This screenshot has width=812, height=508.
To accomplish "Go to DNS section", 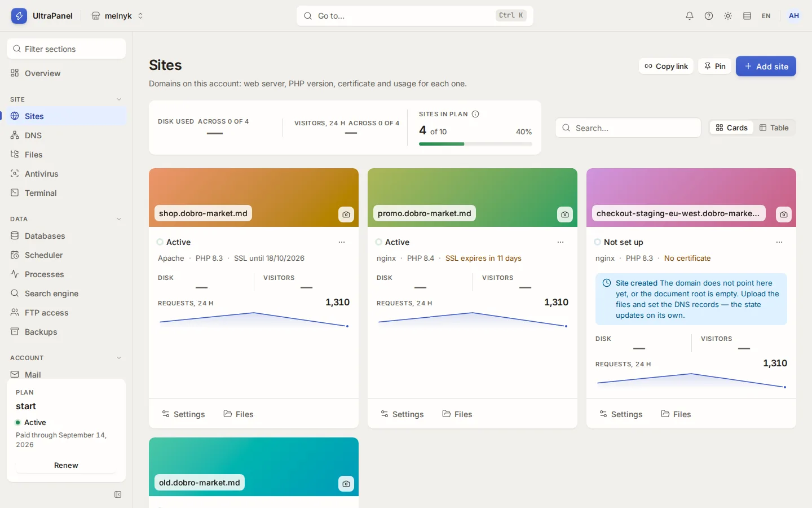I will (x=67, y=135).
